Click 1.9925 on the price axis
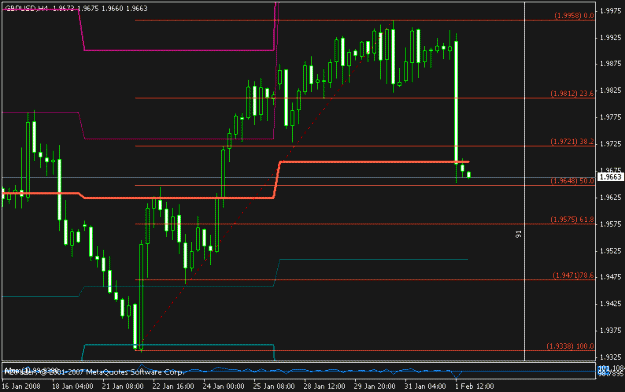625x392 pixels. 610,37
